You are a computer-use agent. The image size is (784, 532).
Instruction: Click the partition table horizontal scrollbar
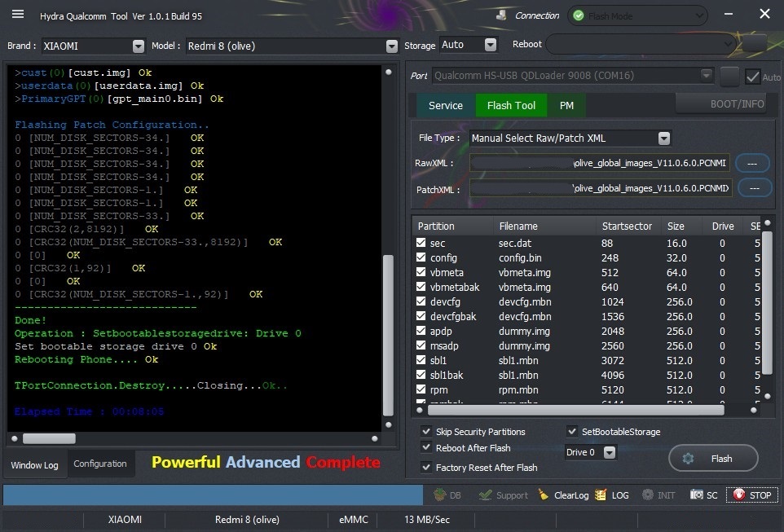[x=576, y=410]
